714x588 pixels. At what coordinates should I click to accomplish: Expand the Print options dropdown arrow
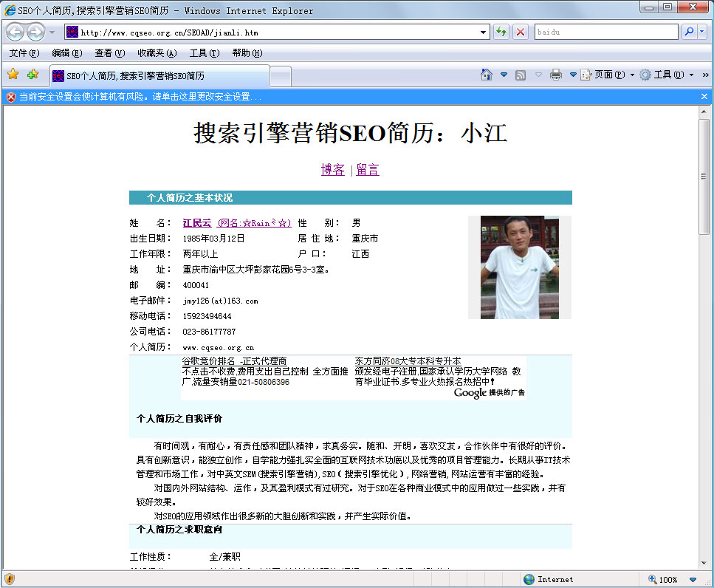point(572,75)
